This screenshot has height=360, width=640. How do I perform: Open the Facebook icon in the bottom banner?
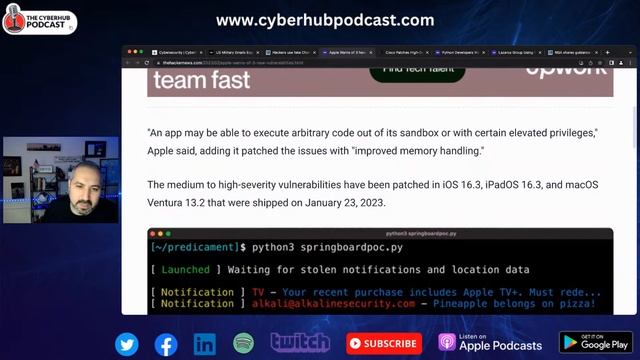(x=166, y=344)
